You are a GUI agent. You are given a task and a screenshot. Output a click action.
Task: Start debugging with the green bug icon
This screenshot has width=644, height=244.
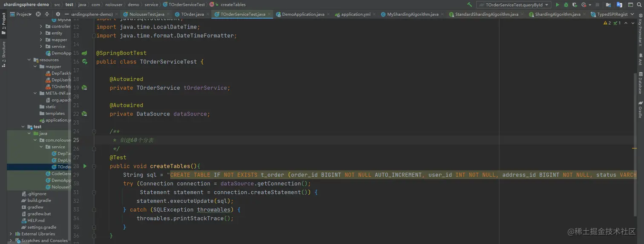coord(566,5)
